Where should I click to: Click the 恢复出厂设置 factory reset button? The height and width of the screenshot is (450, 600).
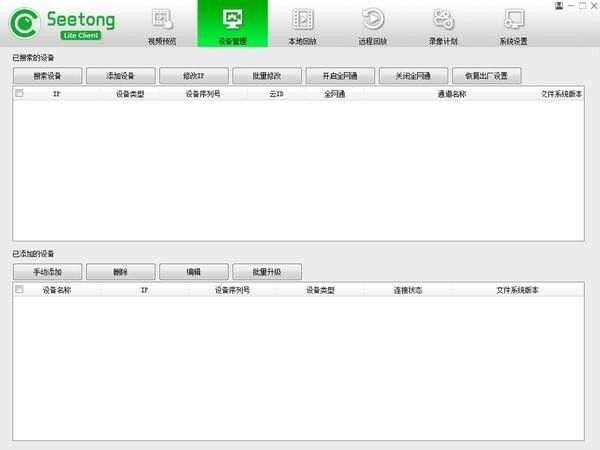[486, 76]
